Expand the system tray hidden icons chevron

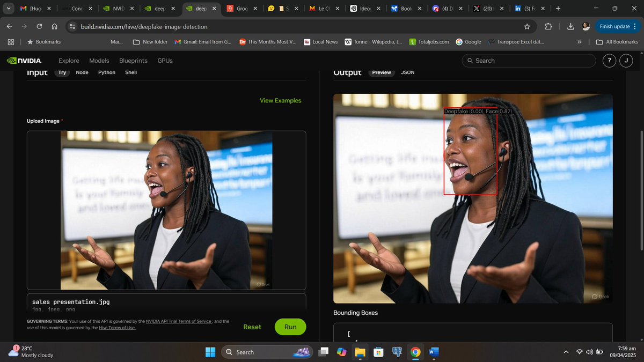[x=566, y=352]
